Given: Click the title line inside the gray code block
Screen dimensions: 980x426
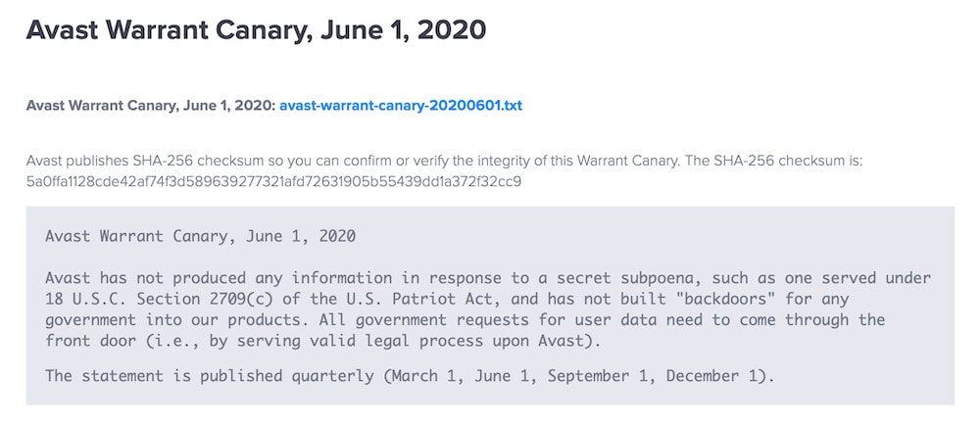Looking at the screenshot, I should 200,236.
